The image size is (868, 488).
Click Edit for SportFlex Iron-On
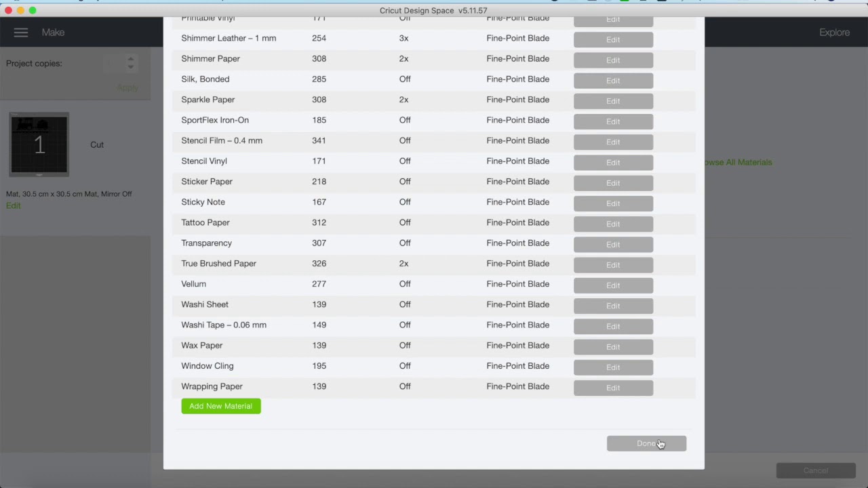click(613, 121)
